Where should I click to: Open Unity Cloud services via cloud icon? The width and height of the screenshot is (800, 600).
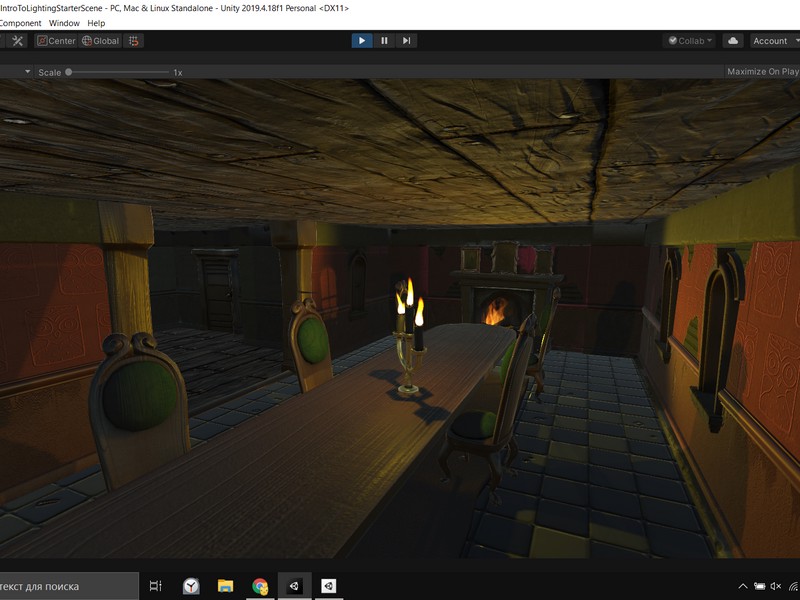(x=733, y=41)
